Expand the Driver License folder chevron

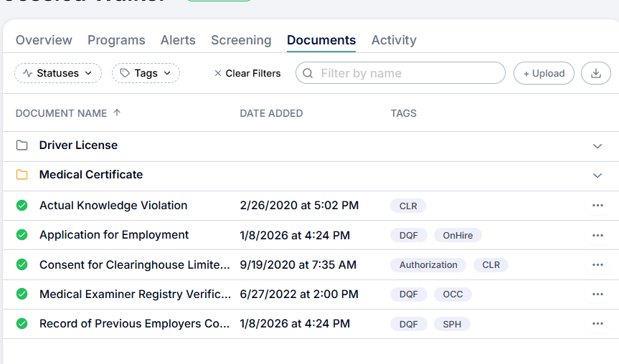[597, 146]
